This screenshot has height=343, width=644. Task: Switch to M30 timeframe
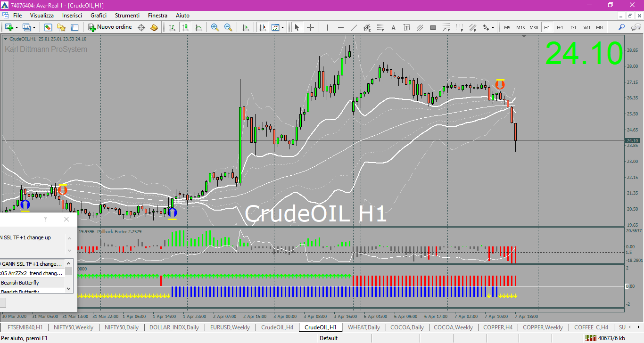[534, 27]
